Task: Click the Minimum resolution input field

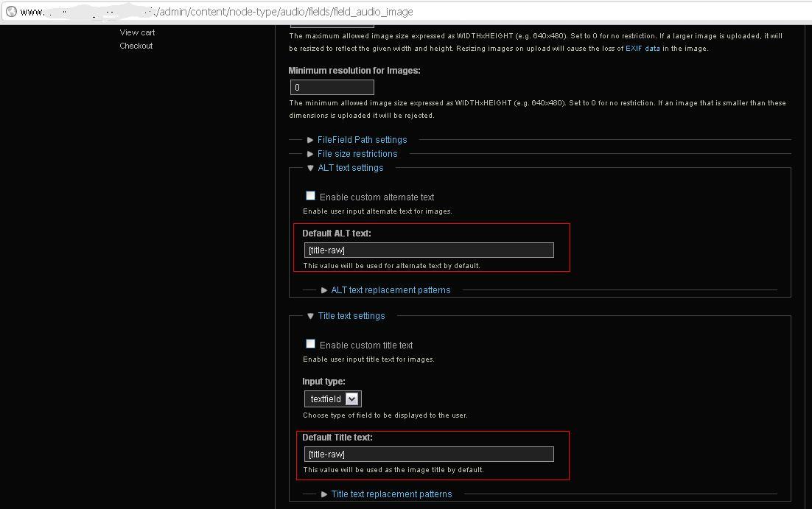Action: [332, 86]
